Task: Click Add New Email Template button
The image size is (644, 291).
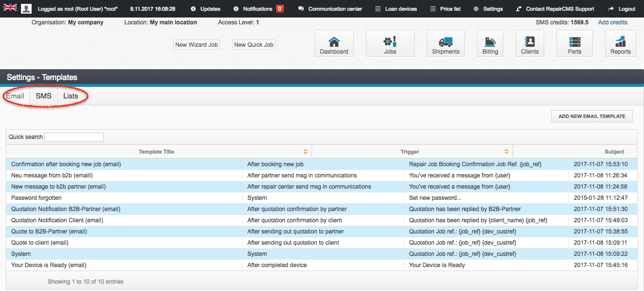Action: (592, 116)
